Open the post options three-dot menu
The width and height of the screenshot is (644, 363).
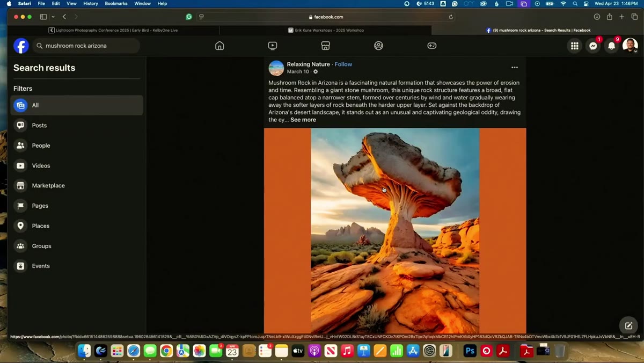(x=515, y=67)
